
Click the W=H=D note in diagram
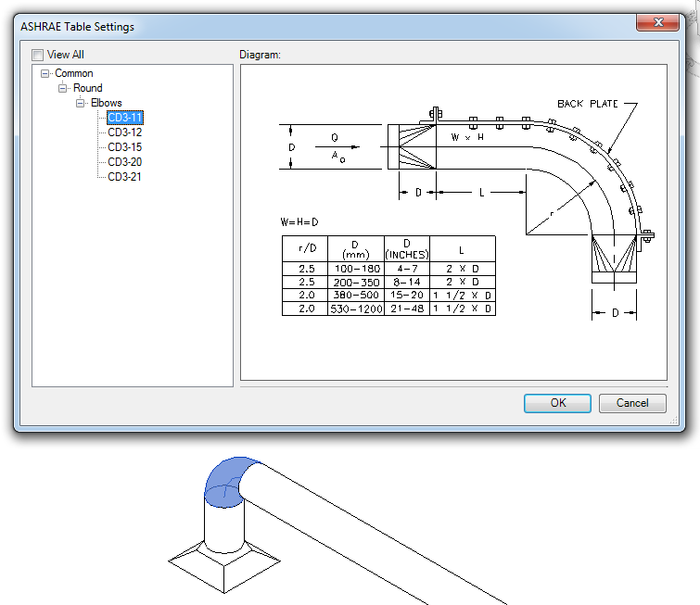coord(299,222)
